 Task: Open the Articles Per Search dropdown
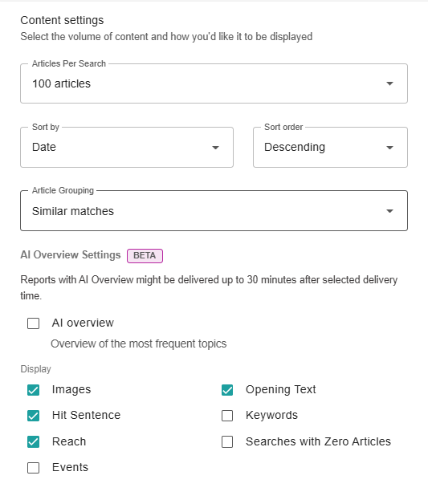214,83
